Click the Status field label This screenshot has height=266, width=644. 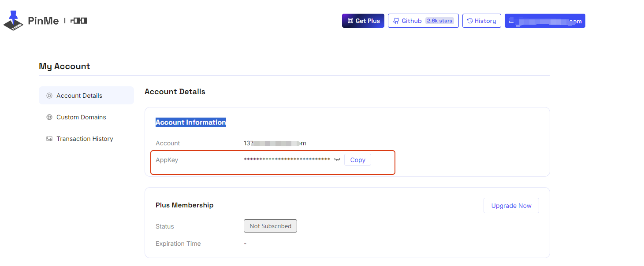tap(165, 226)
